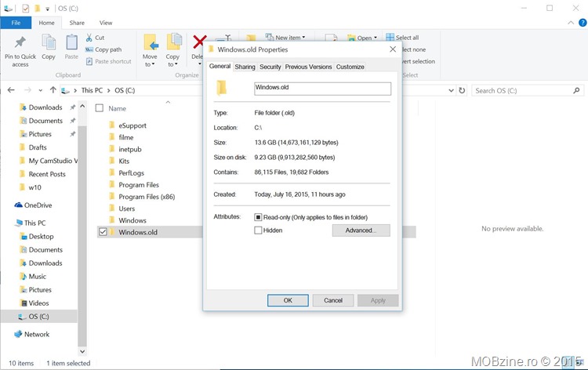Switch to the View ribbon tab
Screen dimensions: 588x370
pyautogui.click(x=106, y=23)
